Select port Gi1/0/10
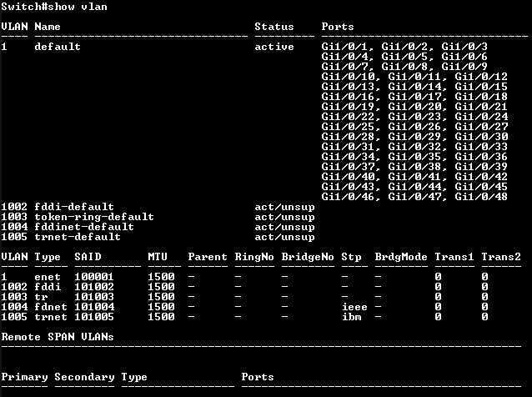The width and height of the screenshot is (532, 397). (x=349, y=77)
